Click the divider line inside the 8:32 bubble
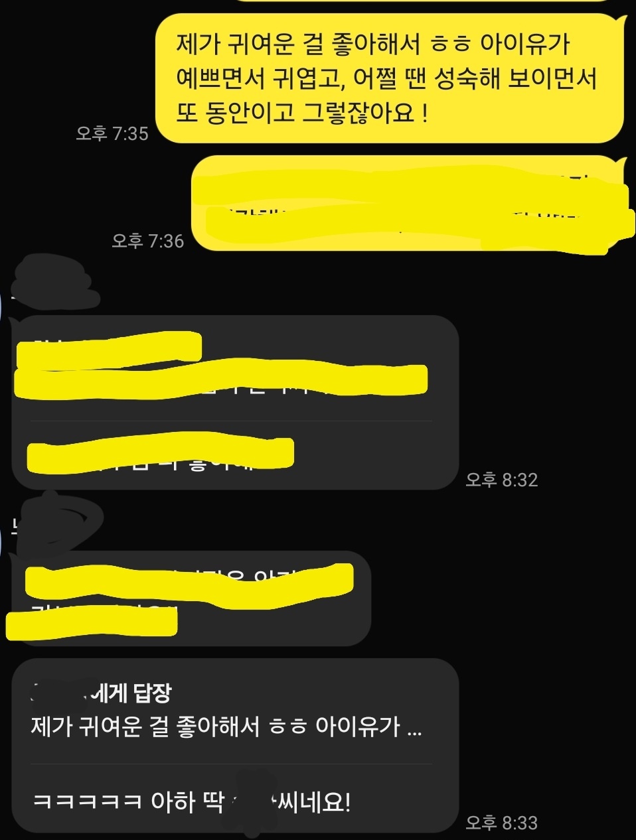 [x=231, y=421]
